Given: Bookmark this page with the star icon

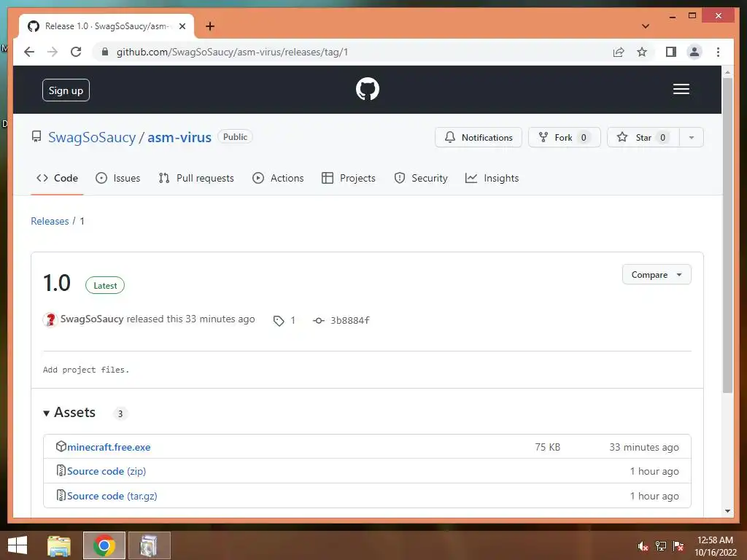Looking at the screenshot, I should tap(642, 52).
